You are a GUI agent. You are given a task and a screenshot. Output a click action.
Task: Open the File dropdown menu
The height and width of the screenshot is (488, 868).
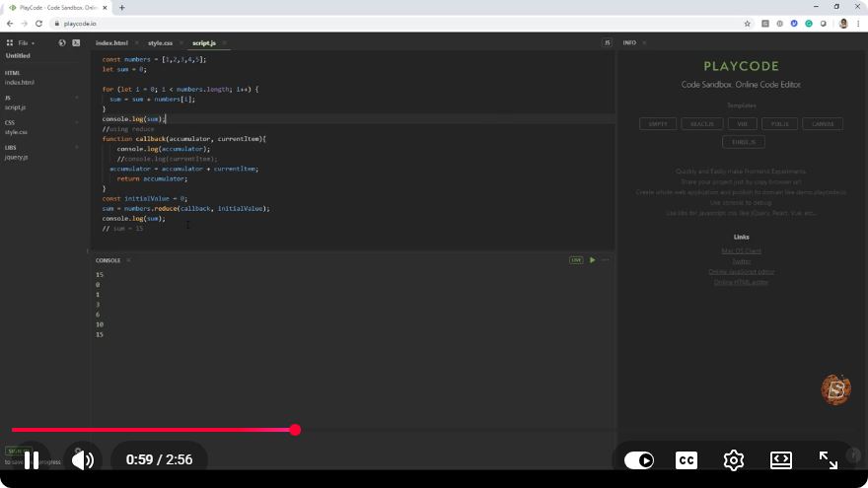[26, 42]
